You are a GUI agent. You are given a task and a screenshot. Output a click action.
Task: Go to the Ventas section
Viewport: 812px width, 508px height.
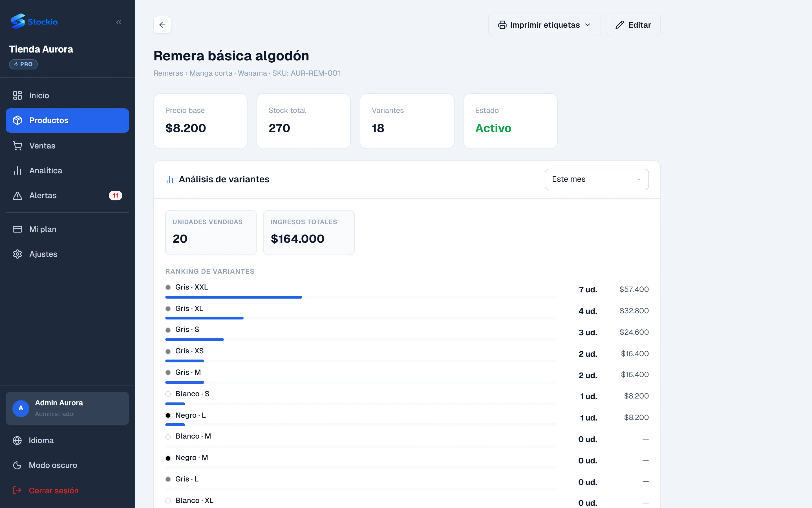67,146
